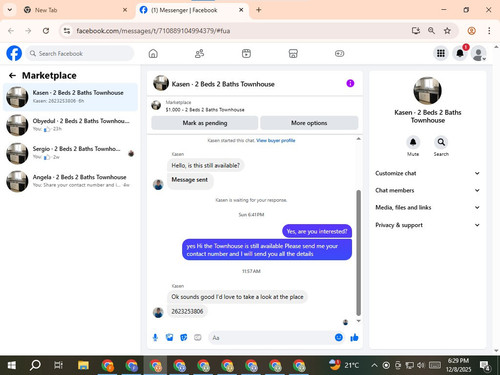Expand Customize chat section

427,173
